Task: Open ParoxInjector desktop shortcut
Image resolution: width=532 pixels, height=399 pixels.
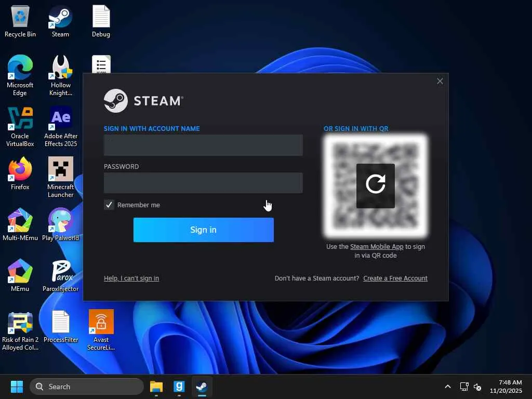Action: [x=61, y=275]
